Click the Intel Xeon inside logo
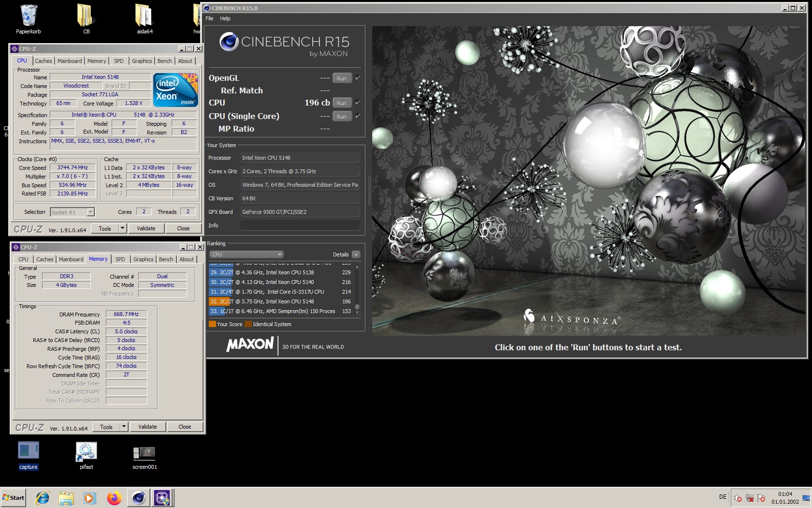Image resolution: width=812 pixels, height=508 pixels. (175, 90)
